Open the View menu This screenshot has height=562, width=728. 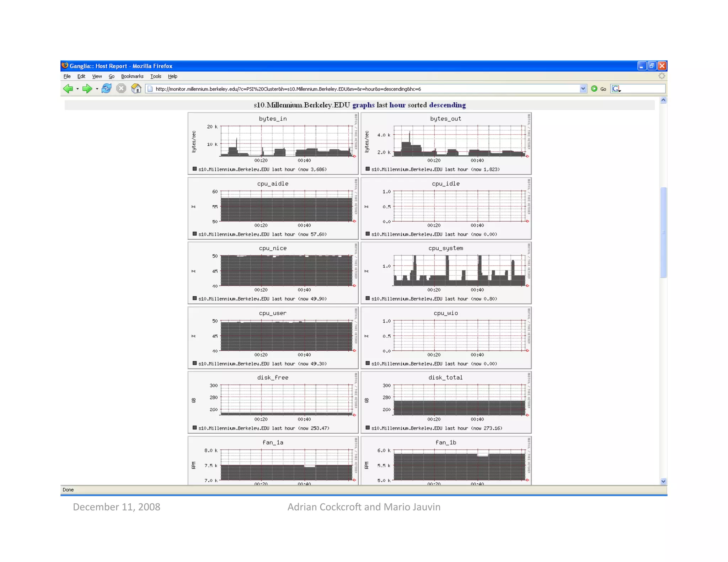(97, 76)
